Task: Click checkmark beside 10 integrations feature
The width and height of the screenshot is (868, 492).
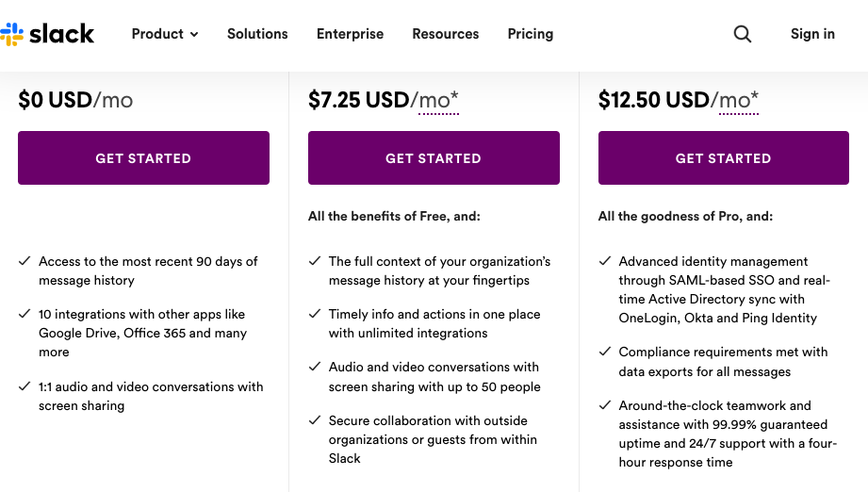Action: click(25, 314)
